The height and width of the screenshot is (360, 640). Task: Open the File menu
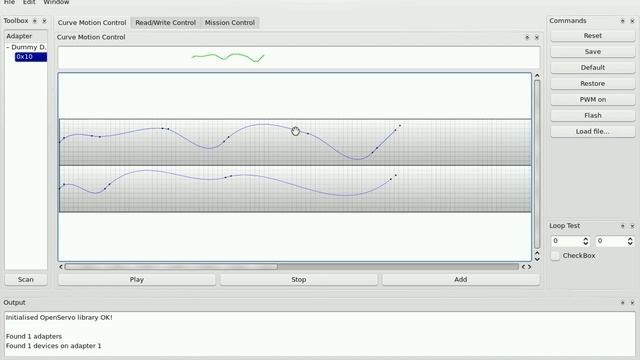click(x=9, y=2)
